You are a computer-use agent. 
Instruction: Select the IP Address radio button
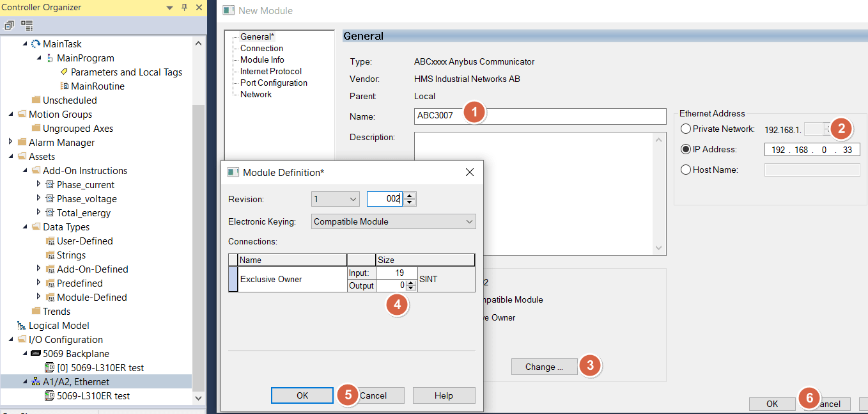coord(686,149)
